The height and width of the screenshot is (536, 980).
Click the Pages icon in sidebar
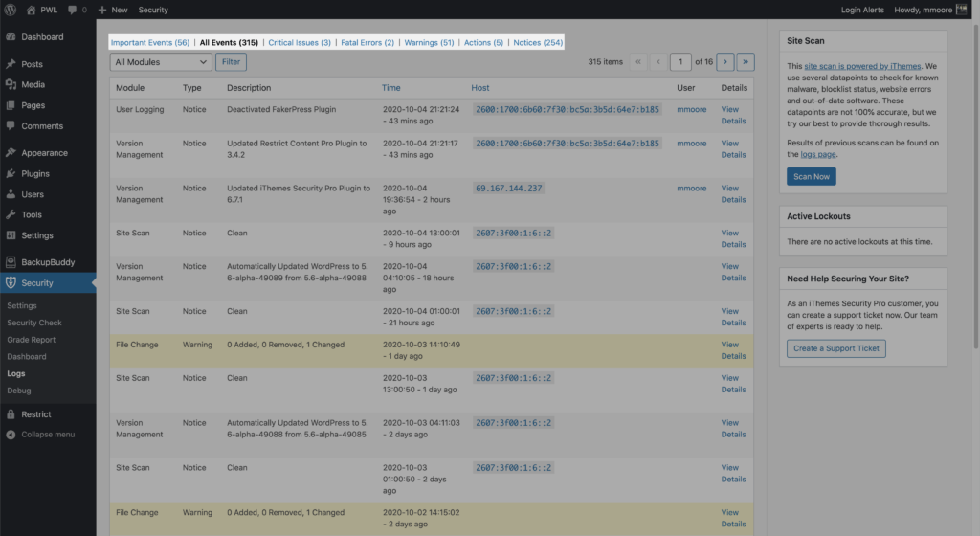(x=11, y=105)
